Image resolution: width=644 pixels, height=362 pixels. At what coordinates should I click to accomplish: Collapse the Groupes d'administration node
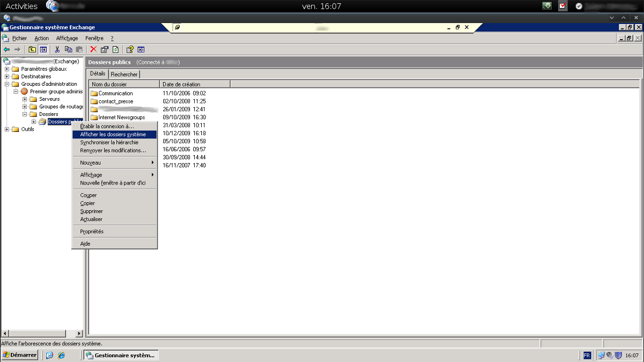[x=7, y=84]
